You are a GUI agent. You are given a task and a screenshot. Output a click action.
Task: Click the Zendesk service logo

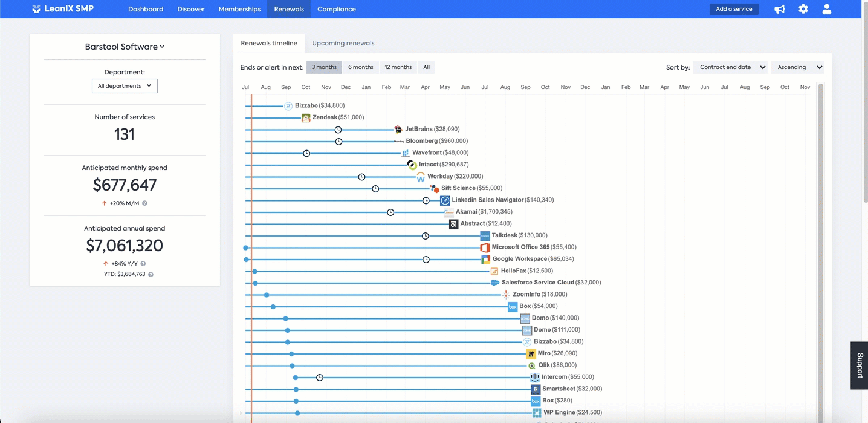(x=306, y=117)
